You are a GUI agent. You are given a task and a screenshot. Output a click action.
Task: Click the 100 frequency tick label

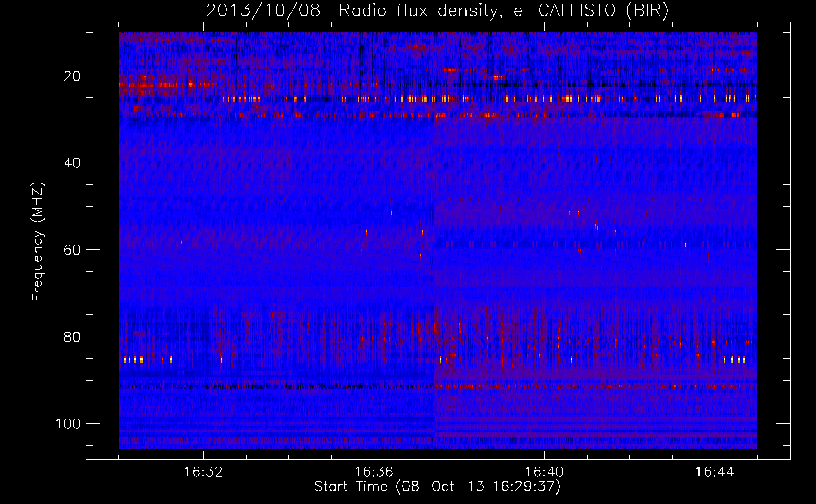(x=68, y=424)
